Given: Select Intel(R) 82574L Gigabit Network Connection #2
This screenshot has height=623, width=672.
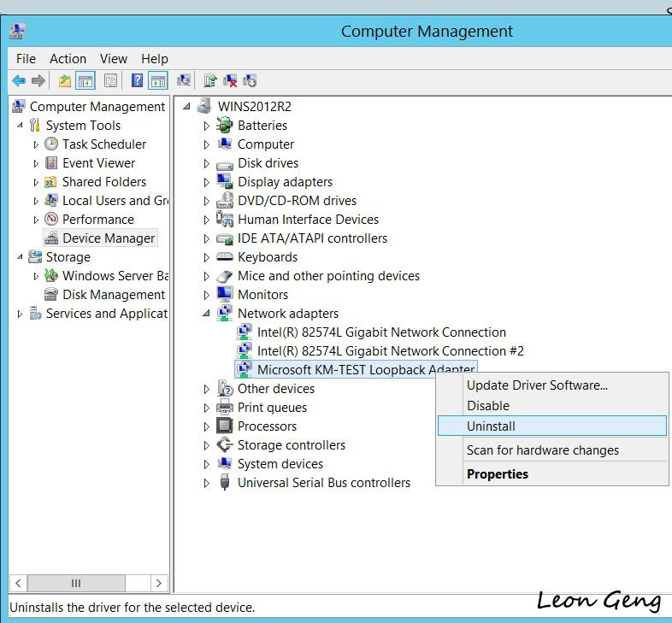Looking at the screenshot, I should [x=391, y=351].
